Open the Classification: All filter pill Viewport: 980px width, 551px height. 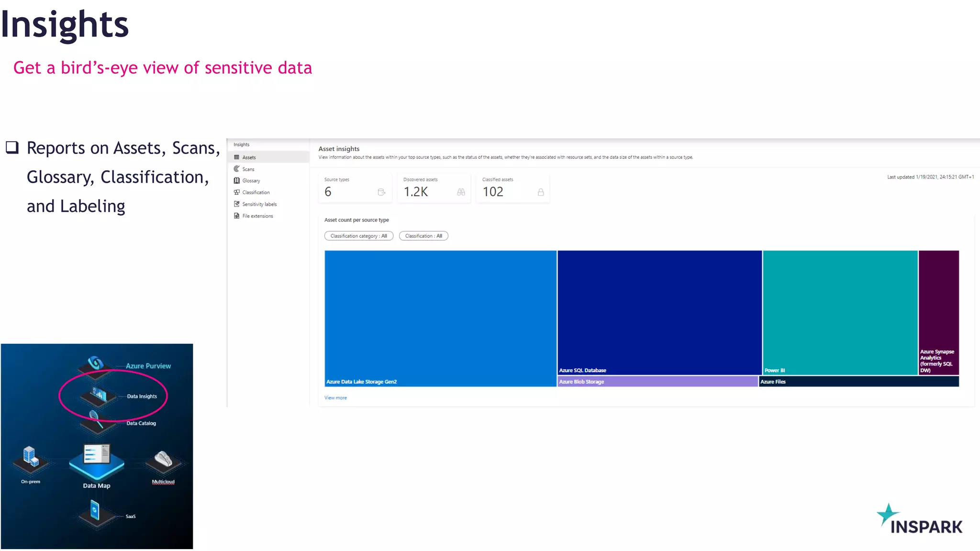(x=423, y=236)
